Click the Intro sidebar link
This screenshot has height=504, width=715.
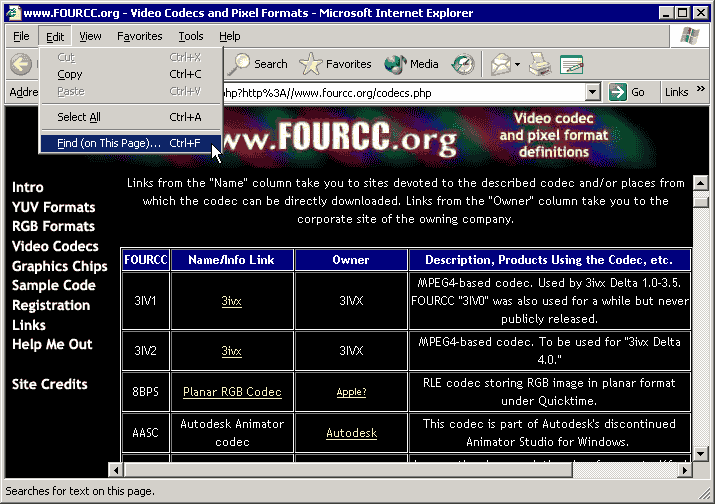coord(28,187)
